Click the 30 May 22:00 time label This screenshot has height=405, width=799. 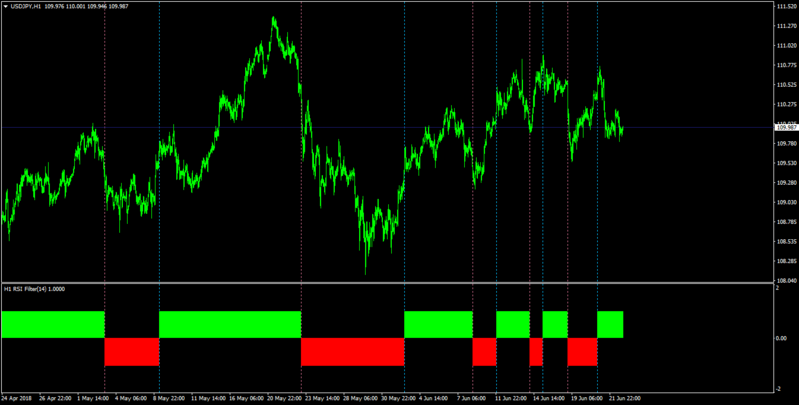[399, 398]
